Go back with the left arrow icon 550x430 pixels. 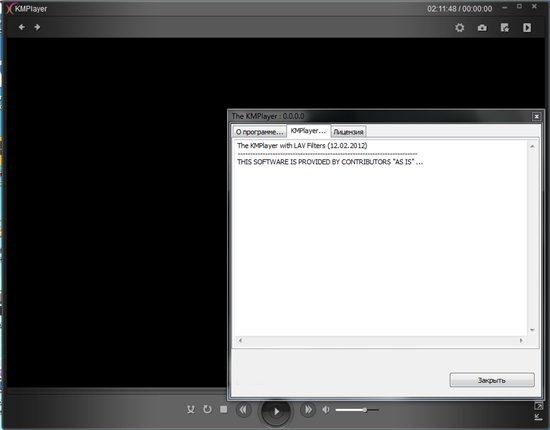(x=22, y=27)
